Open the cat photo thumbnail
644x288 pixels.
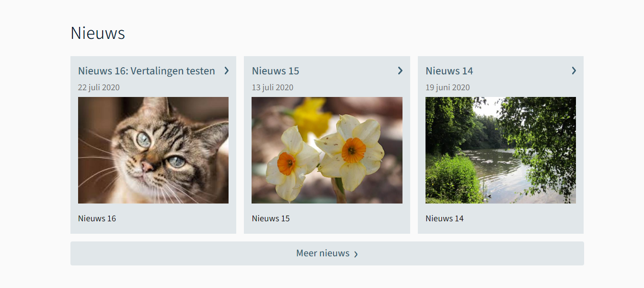tap(153, 150)
